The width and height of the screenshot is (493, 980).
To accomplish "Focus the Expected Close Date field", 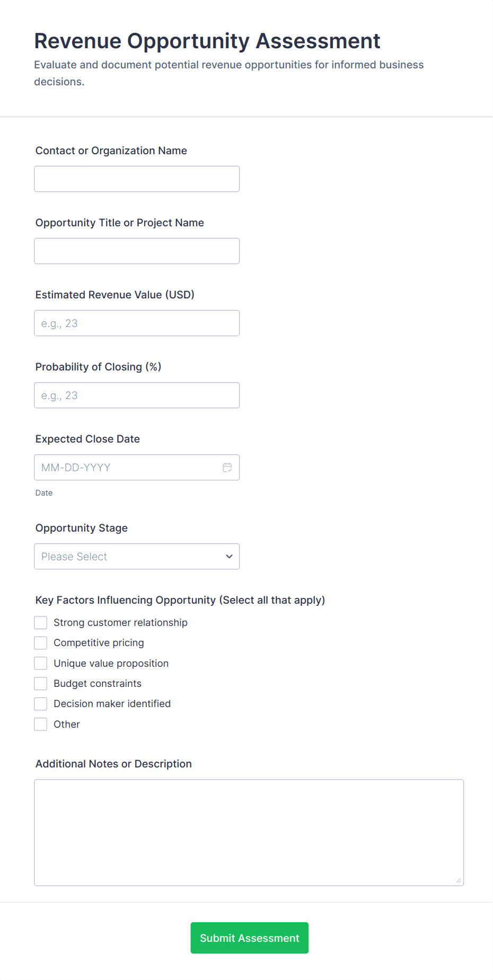I will [x=137, y=467].
